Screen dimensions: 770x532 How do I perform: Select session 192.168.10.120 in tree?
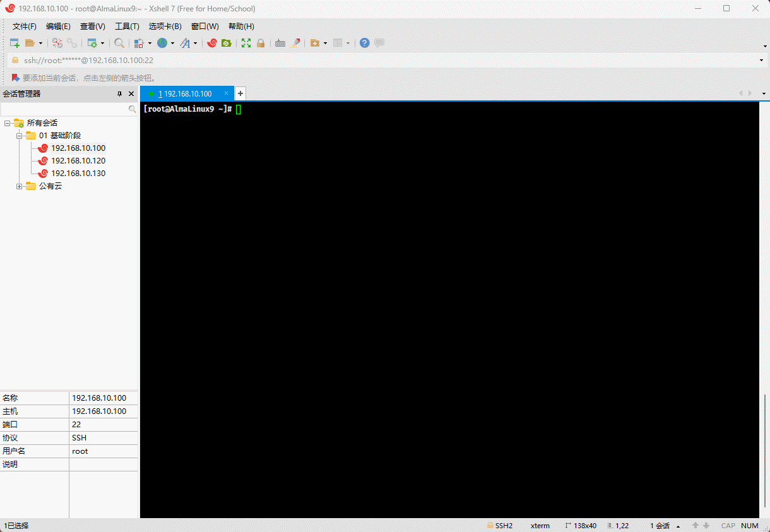tap(78, 161)
